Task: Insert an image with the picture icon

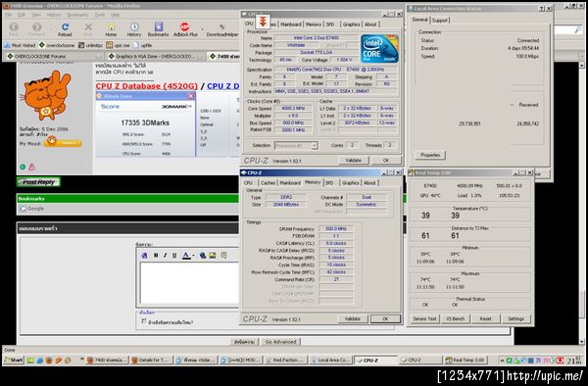Action: tap(213, 255)
